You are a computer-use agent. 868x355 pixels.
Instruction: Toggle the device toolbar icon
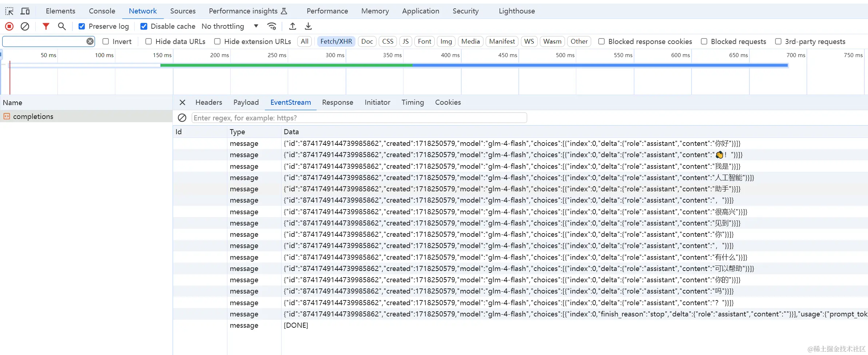[x=25, y=11]
